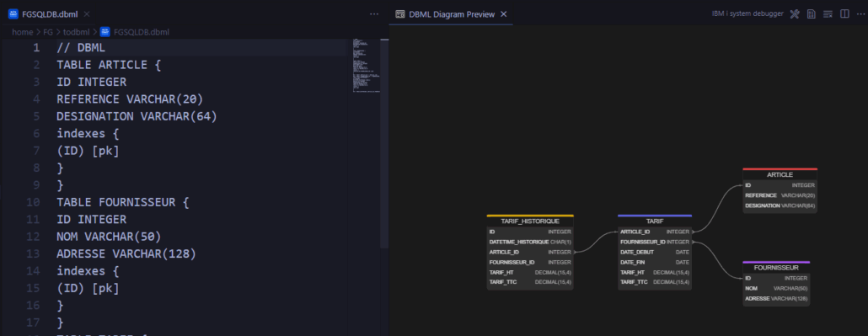Screen dimensions: 868x336
Task: Click the ADRESSE column in FOURNISSEUR table
Action: tap(776, 298)
